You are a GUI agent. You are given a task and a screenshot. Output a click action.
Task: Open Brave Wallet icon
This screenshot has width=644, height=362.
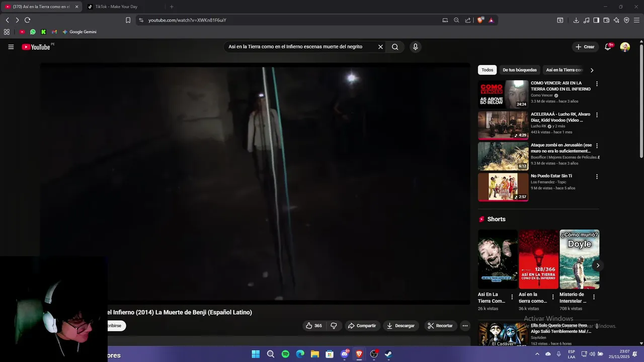pos(606,20)
